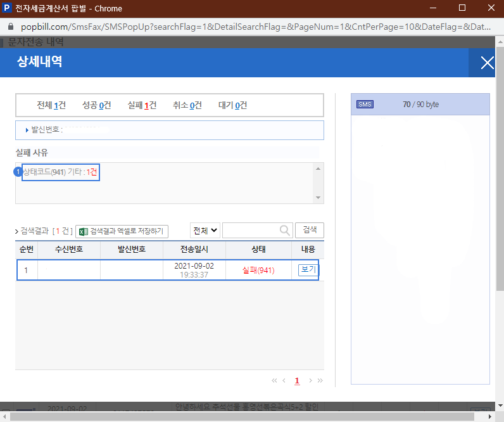Click the next page arrow
The width and height of the screenshot is (504, 422).
tap(310, 380)
